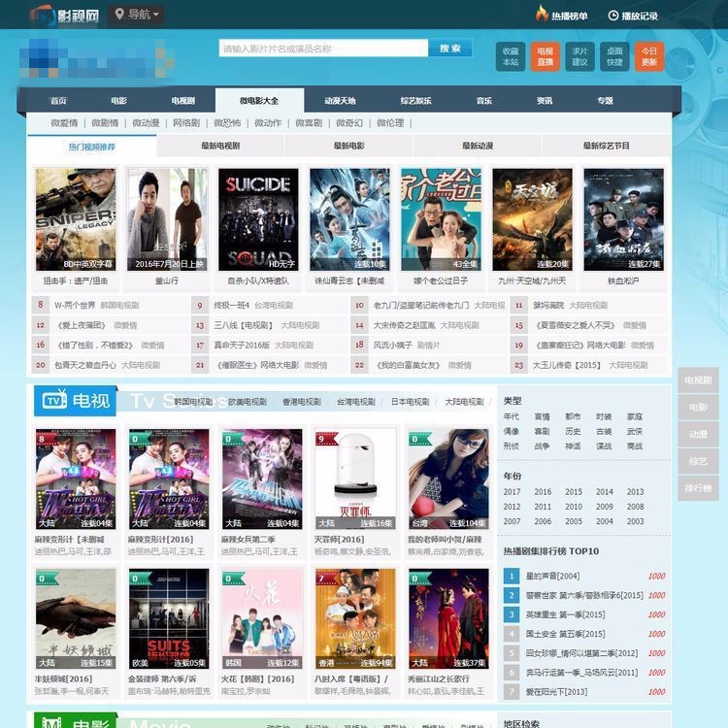Select 微电影大全 navigation tab

(259, 101)
